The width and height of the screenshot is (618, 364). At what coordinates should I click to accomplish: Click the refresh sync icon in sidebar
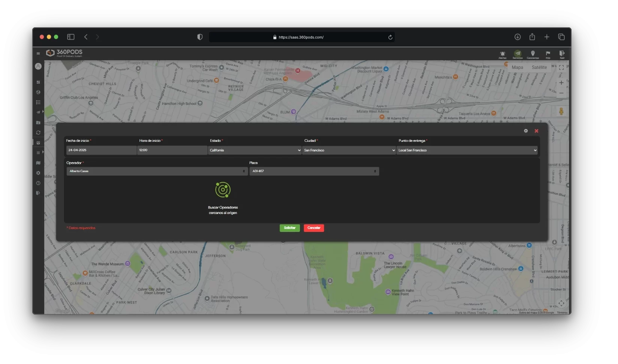(38, 132)
